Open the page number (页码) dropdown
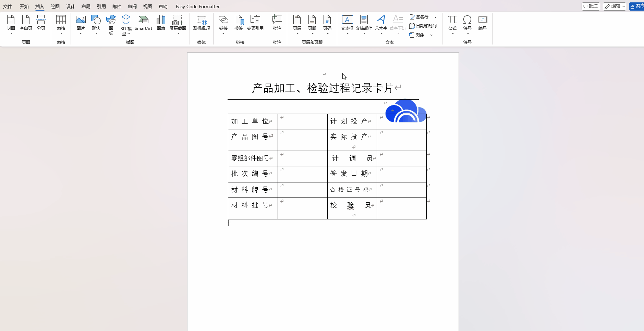This screenshot has height=331, width=644. click(x=327, y=33)
